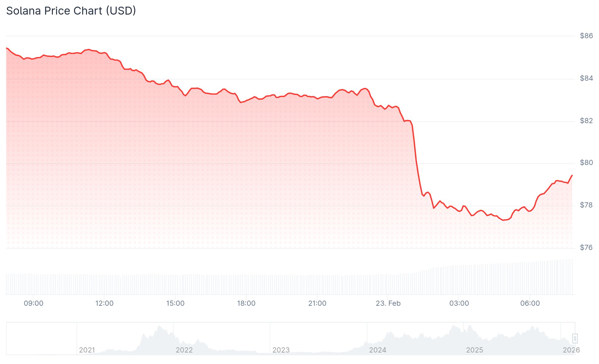
Task: Pick 2024 on the overview timeline
Action: pos(378,350)
